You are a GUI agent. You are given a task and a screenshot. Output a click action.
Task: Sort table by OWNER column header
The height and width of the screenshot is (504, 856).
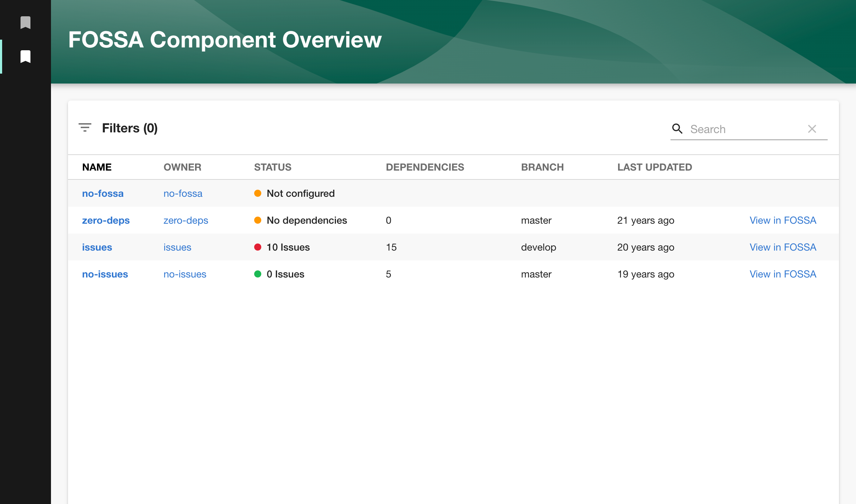[182, 167]
